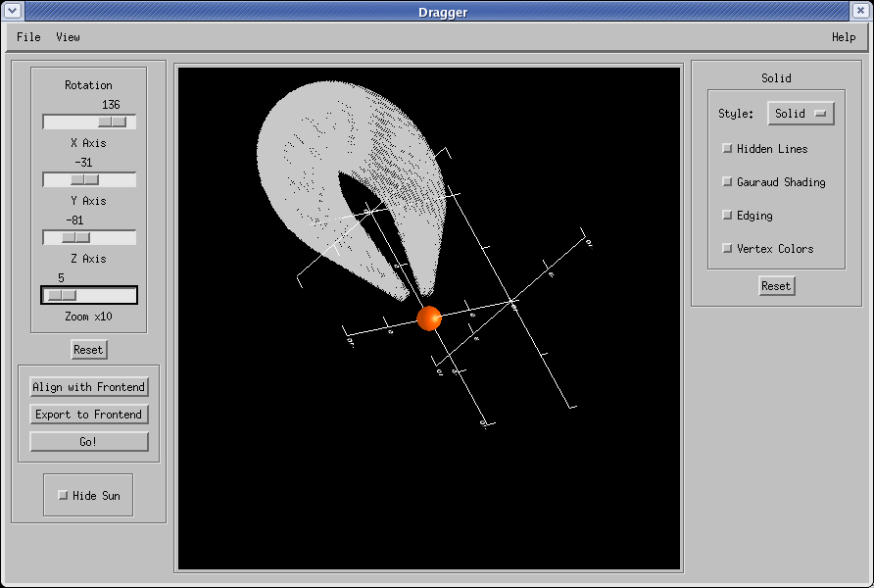874x588 pixels.
Task: Click the Go! button
Action: [88, 442]
